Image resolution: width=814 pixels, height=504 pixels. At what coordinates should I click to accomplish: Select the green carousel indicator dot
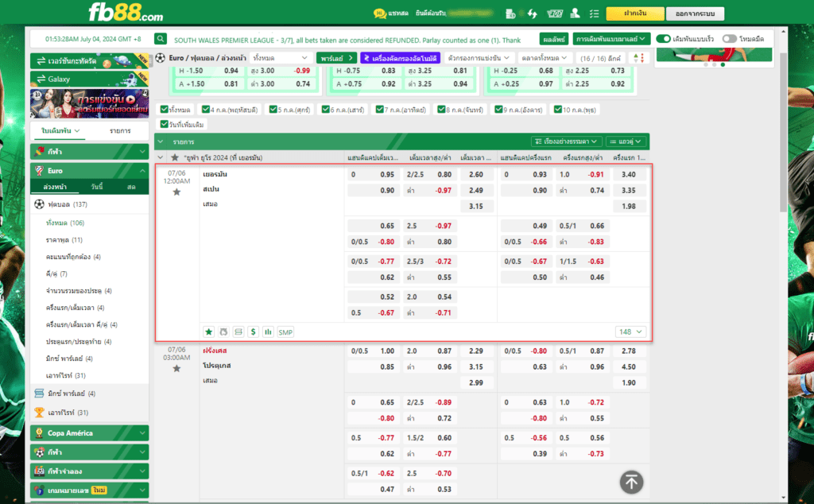[x=723, y=65]
